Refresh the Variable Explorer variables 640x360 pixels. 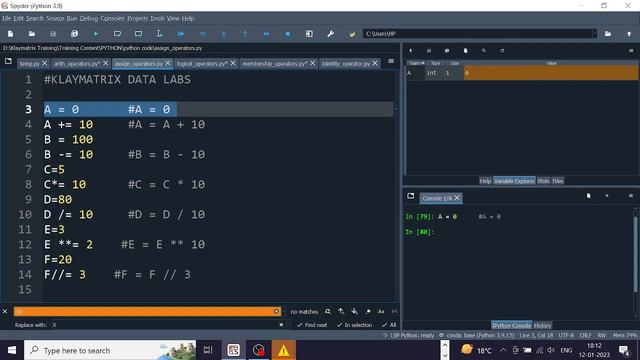click(502, 51)
